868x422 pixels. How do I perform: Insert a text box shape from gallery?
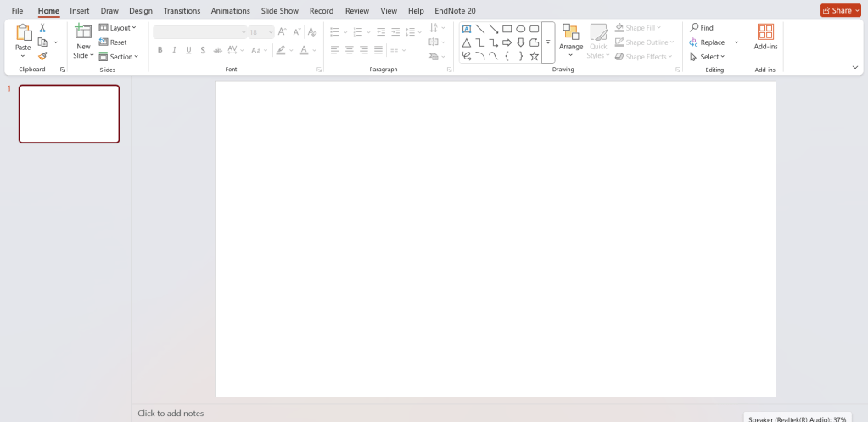(467, 28)
